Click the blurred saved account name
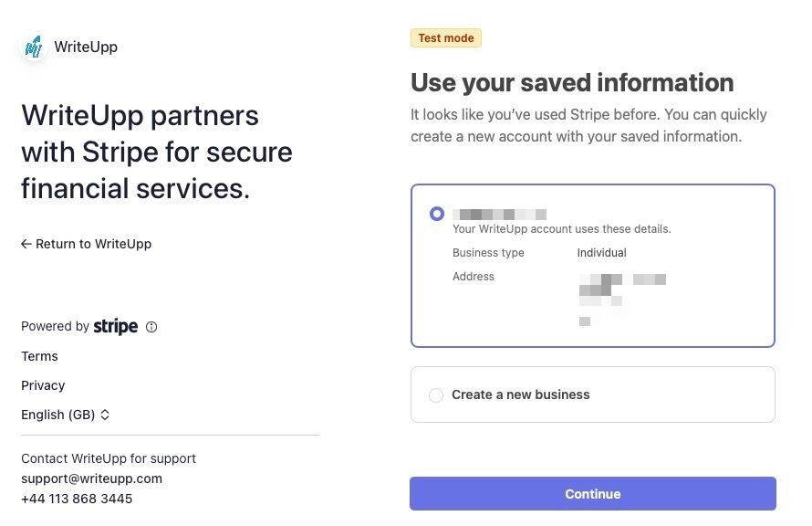This screenshot has width=812, height=526. pos(499,214)
